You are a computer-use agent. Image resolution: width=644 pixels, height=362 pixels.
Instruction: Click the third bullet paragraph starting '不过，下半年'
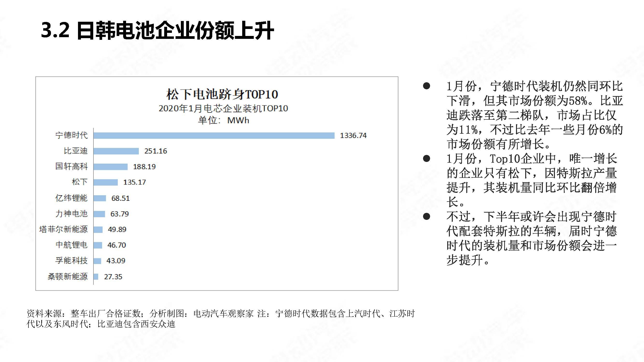coord(531,238)
